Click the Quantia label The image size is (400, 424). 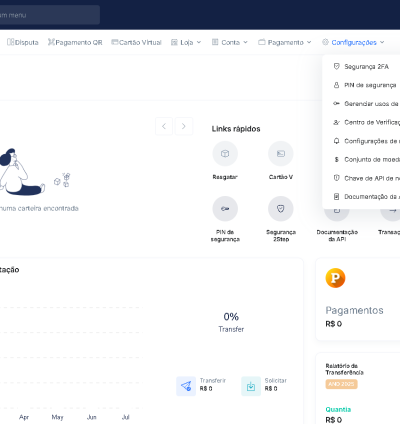338,409
